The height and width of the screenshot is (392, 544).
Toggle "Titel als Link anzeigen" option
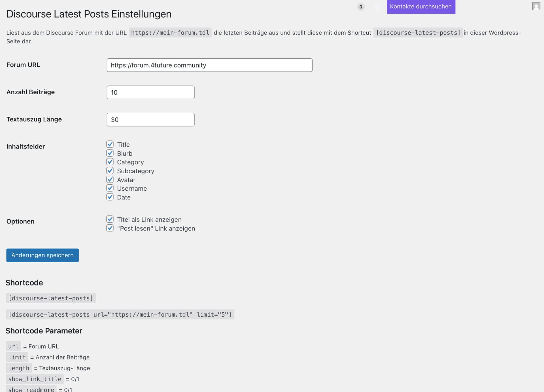coord(110,219)
